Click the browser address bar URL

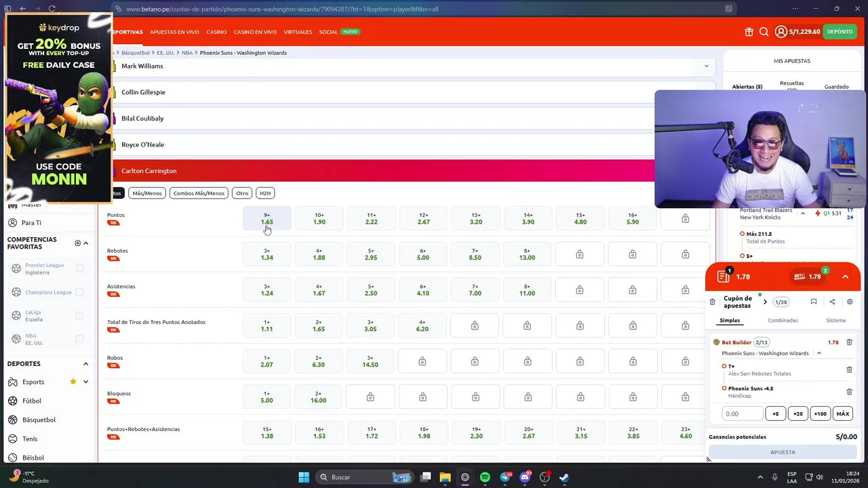(282, 9)
